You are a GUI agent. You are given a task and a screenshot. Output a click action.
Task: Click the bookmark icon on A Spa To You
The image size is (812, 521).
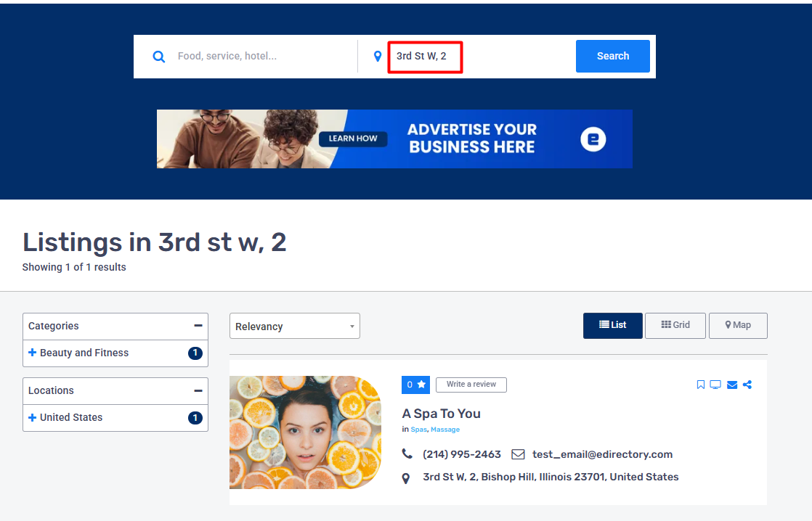click(x=701, y=385)
